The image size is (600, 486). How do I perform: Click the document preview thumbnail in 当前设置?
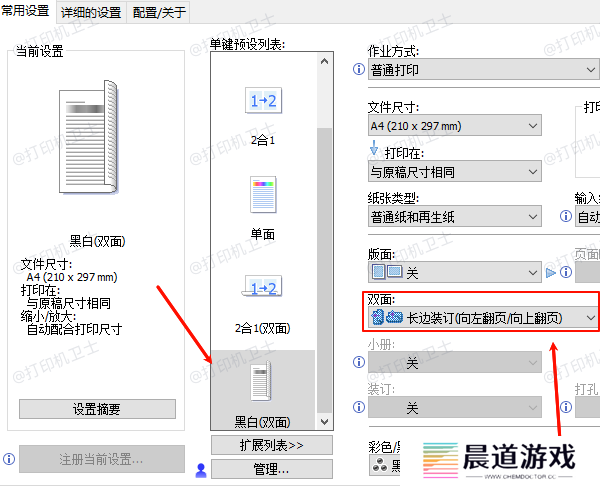pos(88,137)
